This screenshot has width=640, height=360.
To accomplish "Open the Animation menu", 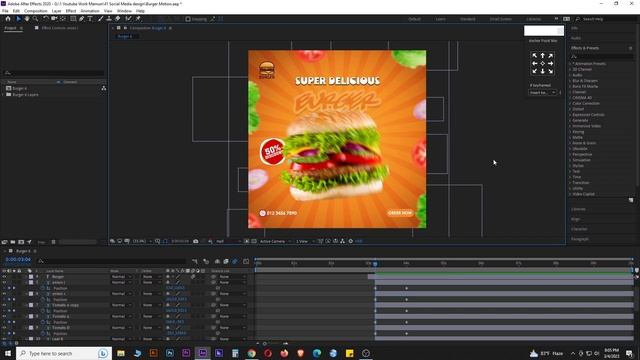I will pyautogui.click(x=90, y=11).
